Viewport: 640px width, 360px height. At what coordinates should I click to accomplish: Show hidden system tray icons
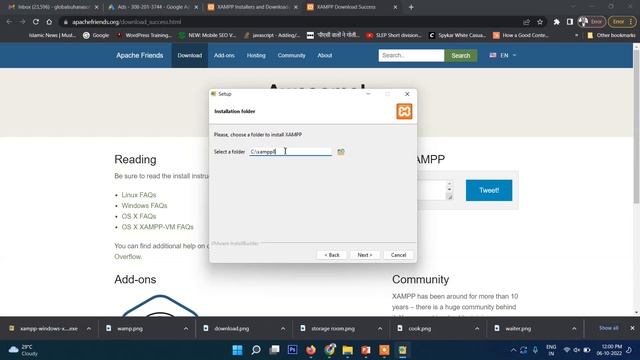coord(513,350)
